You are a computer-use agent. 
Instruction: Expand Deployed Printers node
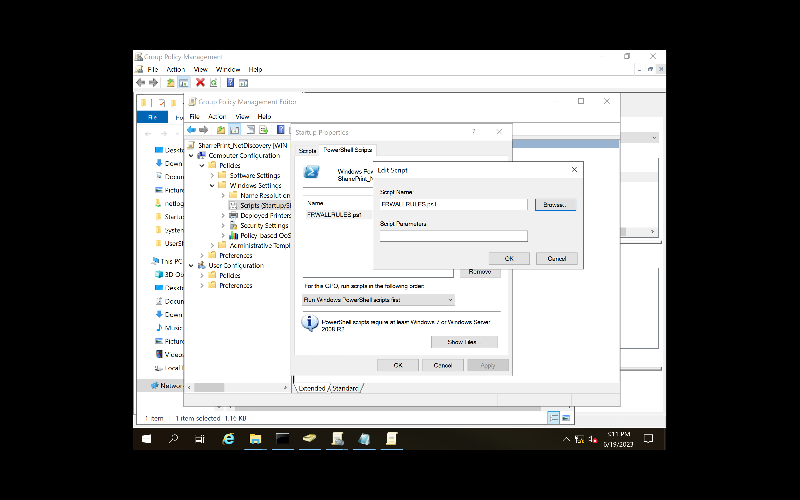[223, 215]
